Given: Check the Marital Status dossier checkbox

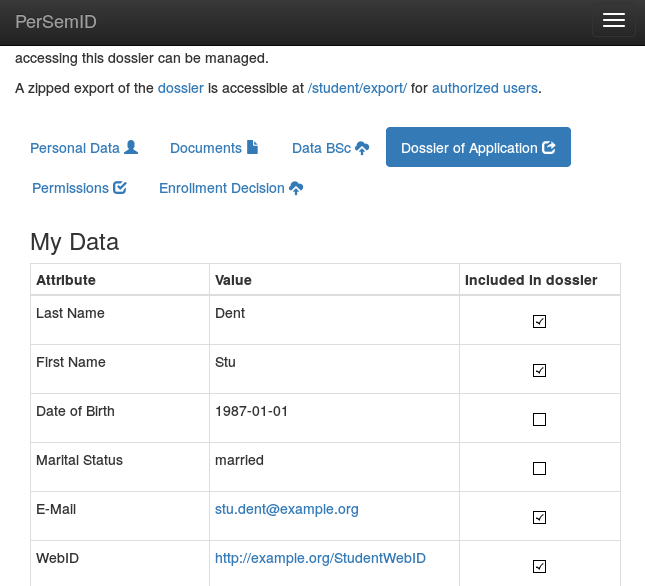Looking at the screenshot, I should click(x=540, y=469).
